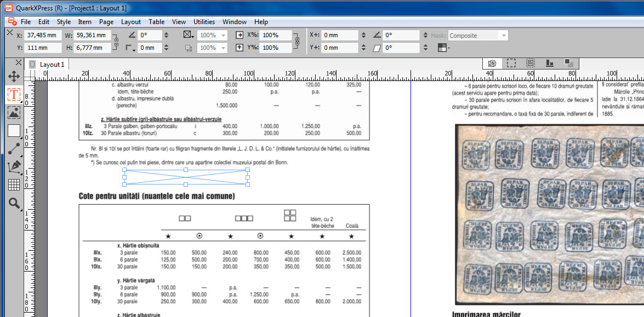The image size is (644, 317).
Task: Switch to the Layout 1 tab
Action: click(52, 65)
